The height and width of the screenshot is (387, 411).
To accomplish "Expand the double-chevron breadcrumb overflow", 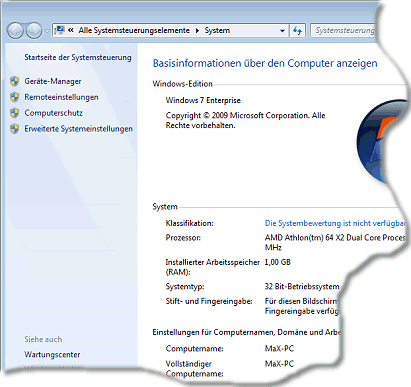I will click(71, 30).
